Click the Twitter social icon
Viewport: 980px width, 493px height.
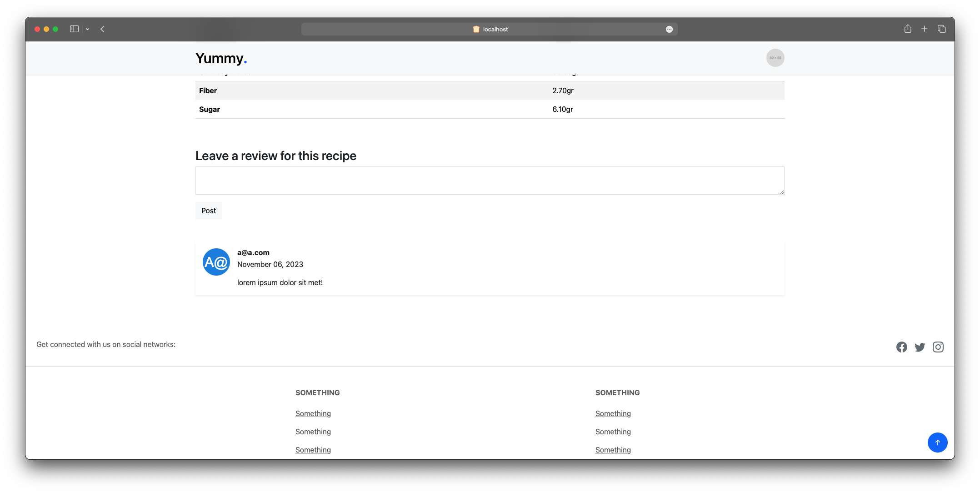click(920, 347)
